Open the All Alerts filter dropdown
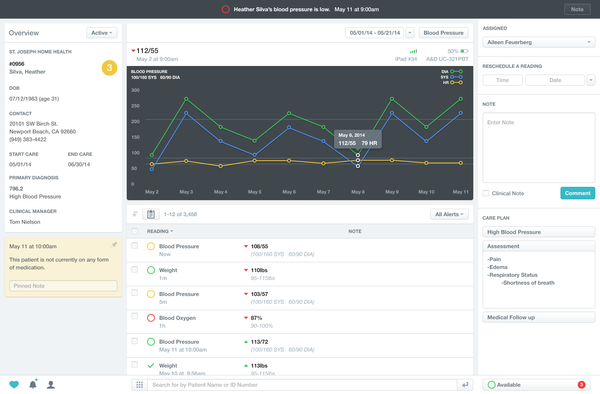 [449, 214]
